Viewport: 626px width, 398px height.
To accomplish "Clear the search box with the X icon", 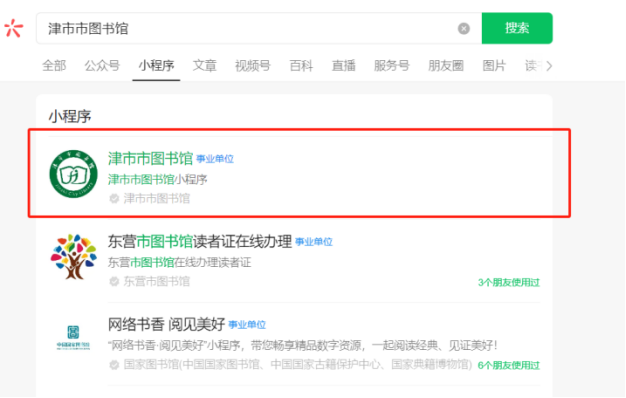I will click(x=464, y=29).
